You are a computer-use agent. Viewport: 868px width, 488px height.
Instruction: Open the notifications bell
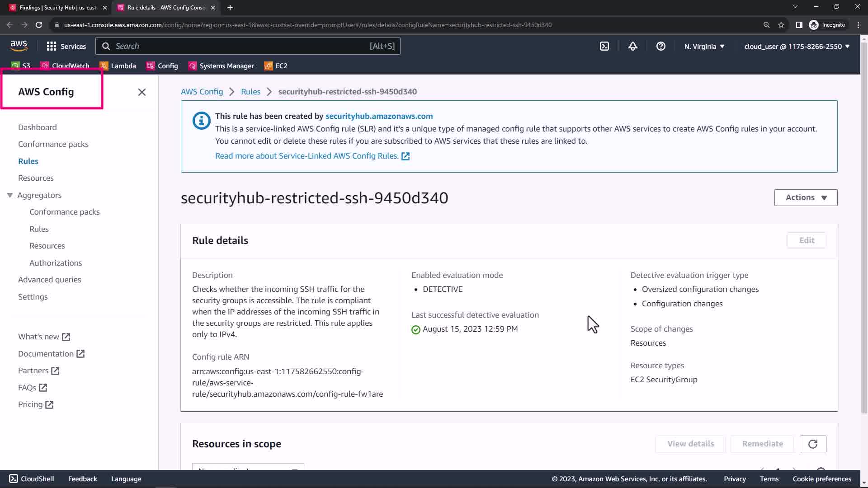pos(632,46)
